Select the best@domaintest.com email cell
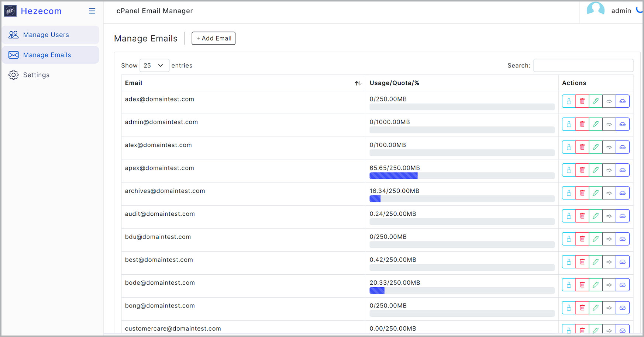 pos(244,263)
